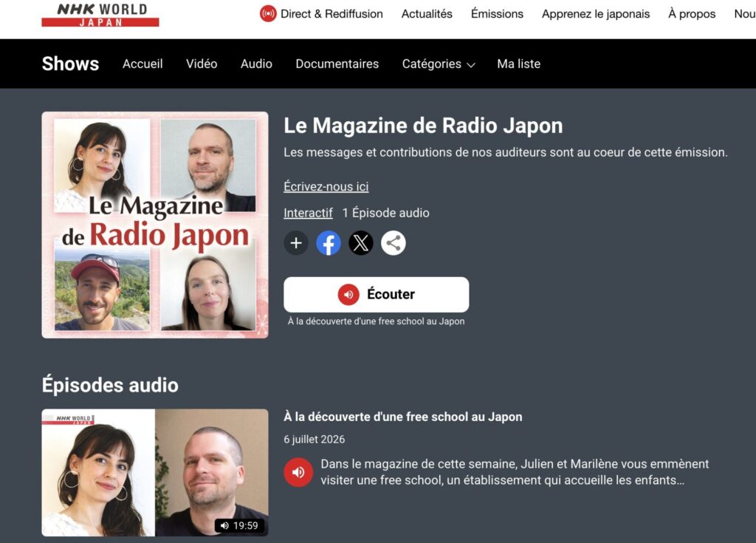The height and width of the screenshot is (543, 756).
Task: Open Ma liste
Action: pyautogui.click(x=519, y=64)
